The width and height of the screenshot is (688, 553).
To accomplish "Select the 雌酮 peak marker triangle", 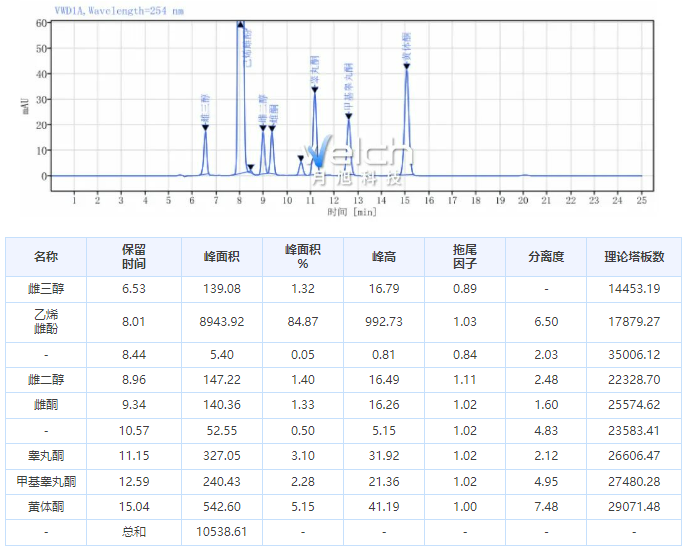I will pyautogui.click(x=272, y=127).
